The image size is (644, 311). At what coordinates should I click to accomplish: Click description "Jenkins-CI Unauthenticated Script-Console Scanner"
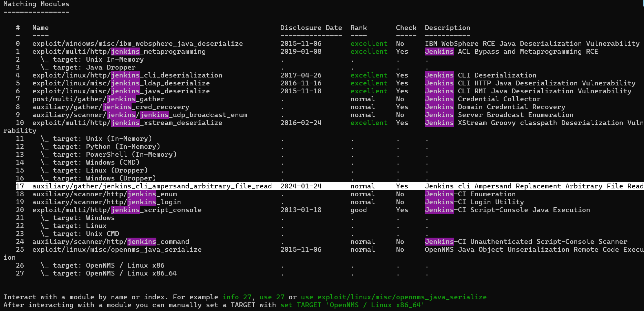pyautogui.click(x=526, y=242)
